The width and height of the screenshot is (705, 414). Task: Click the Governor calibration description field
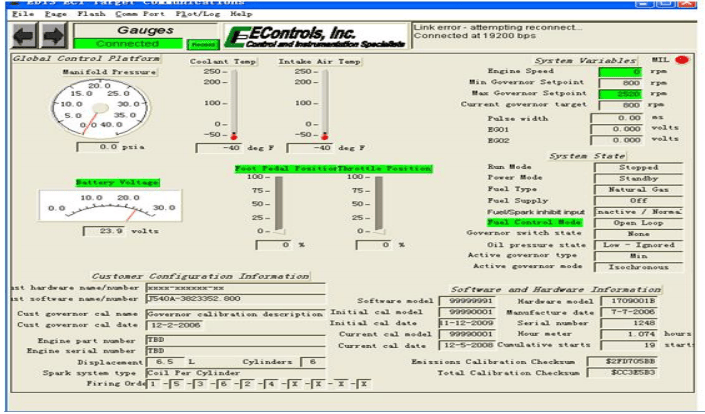(x=236, y=314)
